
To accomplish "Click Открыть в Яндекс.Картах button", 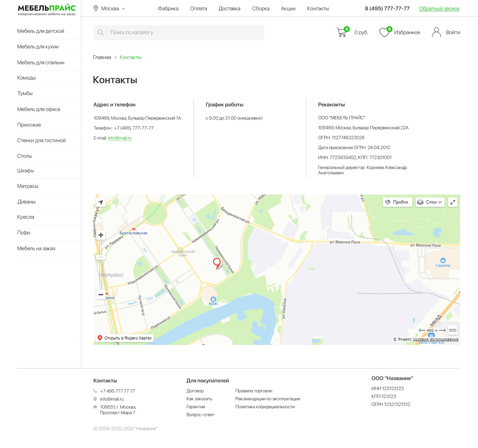I will (x=125, y=338).
